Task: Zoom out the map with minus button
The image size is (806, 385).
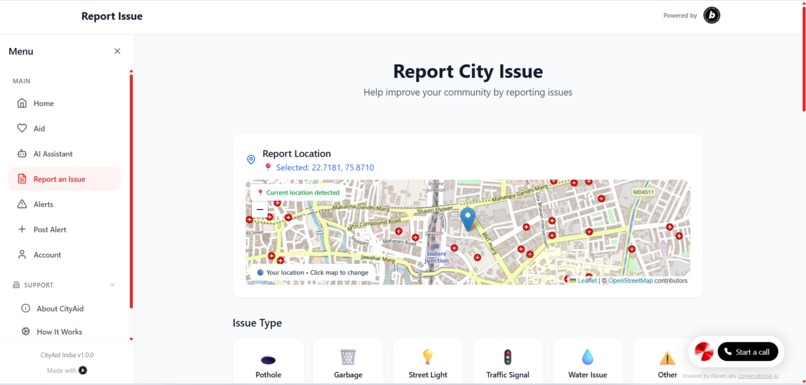Action: click(260, 210)
